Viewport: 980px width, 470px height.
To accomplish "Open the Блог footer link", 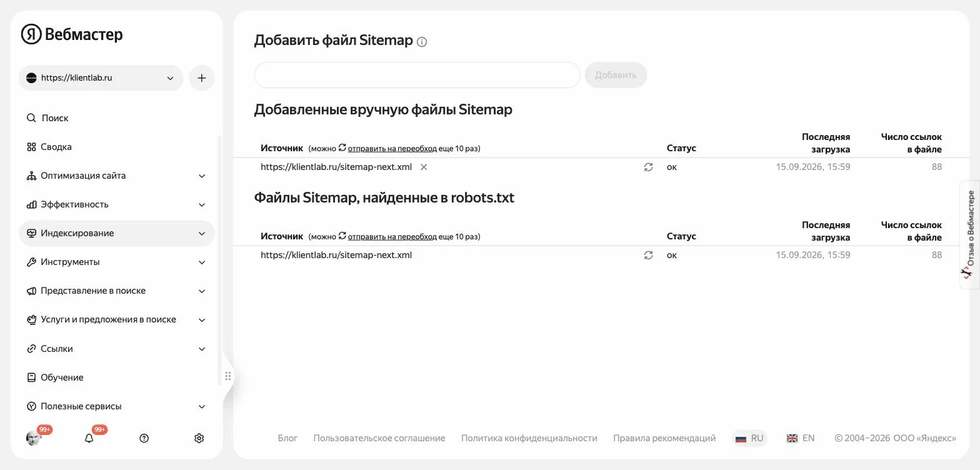I will (287, 438).
